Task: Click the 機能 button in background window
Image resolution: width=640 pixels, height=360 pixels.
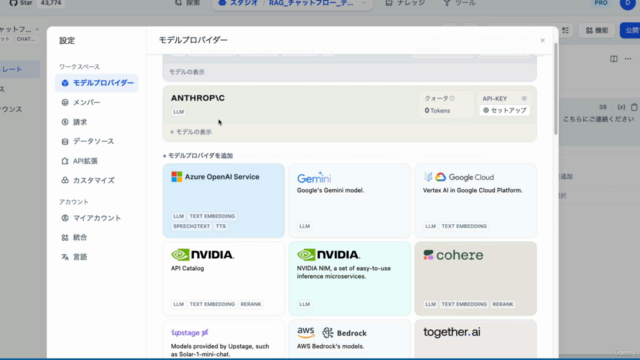Action: click(x=597, y=31)
